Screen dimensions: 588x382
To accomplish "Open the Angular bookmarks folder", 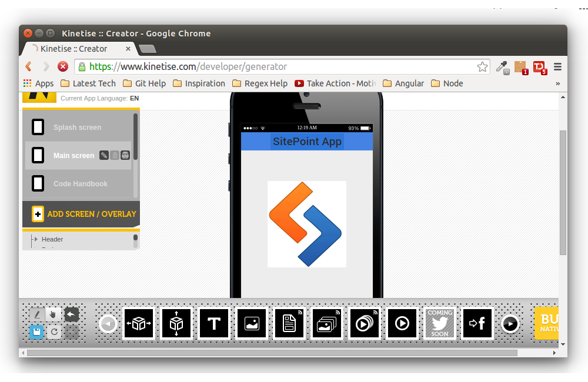I will (x=403, y=83).
